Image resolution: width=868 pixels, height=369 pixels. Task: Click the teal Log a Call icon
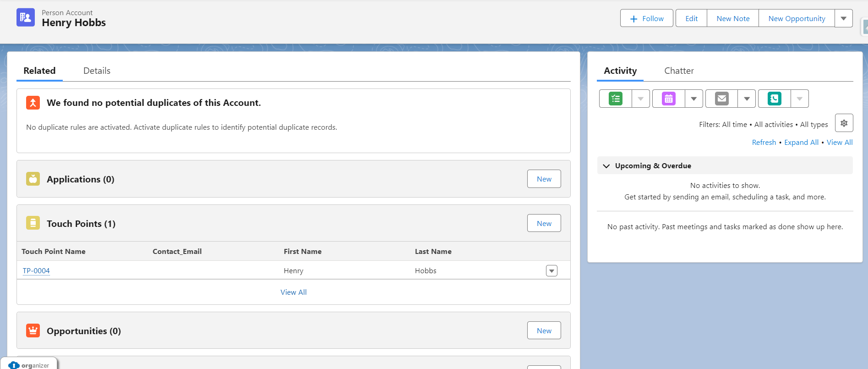point(774,99)
